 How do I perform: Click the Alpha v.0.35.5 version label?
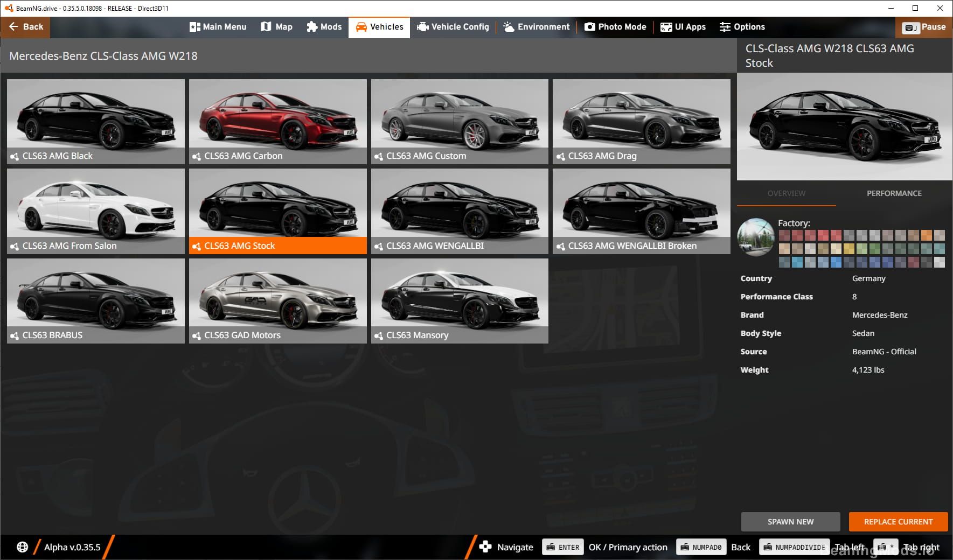coord(72,547)
